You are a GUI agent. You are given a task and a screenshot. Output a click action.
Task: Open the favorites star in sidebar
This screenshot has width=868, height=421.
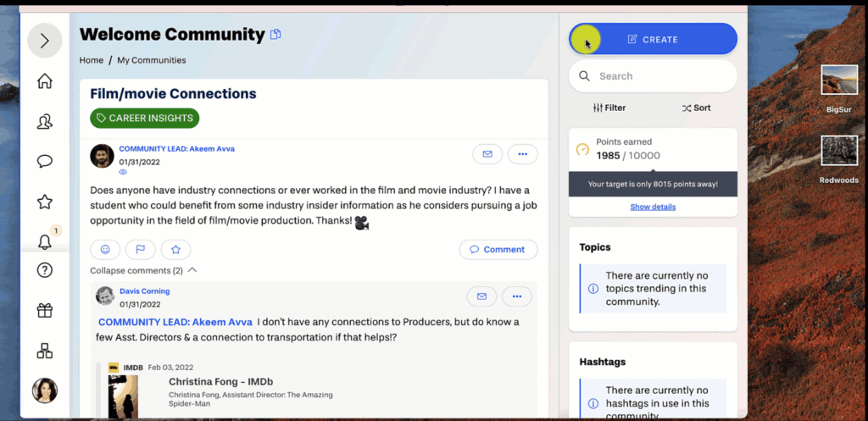[45, 202]
